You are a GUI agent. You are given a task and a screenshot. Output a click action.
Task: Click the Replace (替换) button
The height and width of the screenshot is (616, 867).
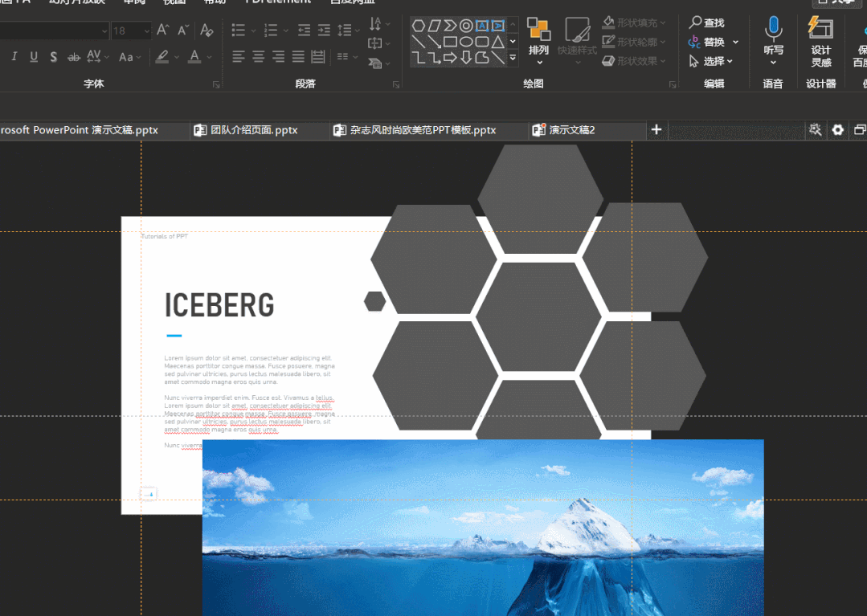tap(713, 42)
